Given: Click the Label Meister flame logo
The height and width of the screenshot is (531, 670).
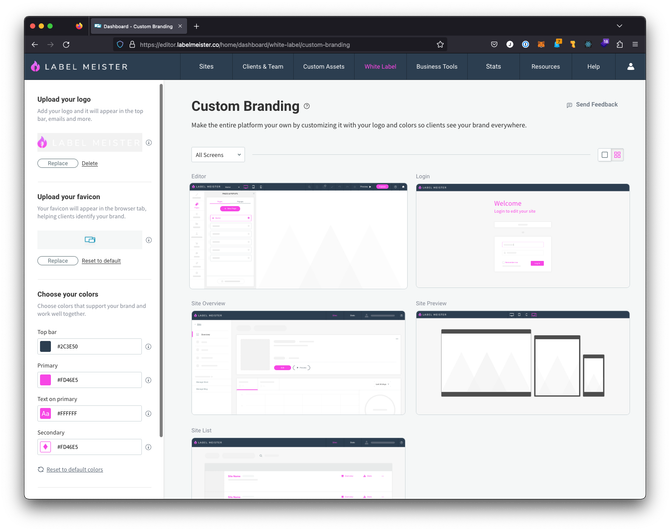Looking at the screenshot, I should point(35,66).
